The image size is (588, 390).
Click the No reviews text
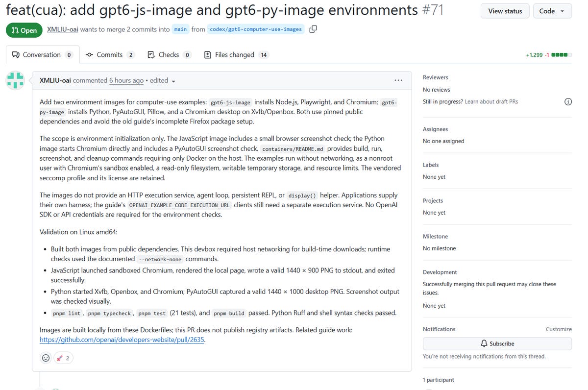coord(436,90)
